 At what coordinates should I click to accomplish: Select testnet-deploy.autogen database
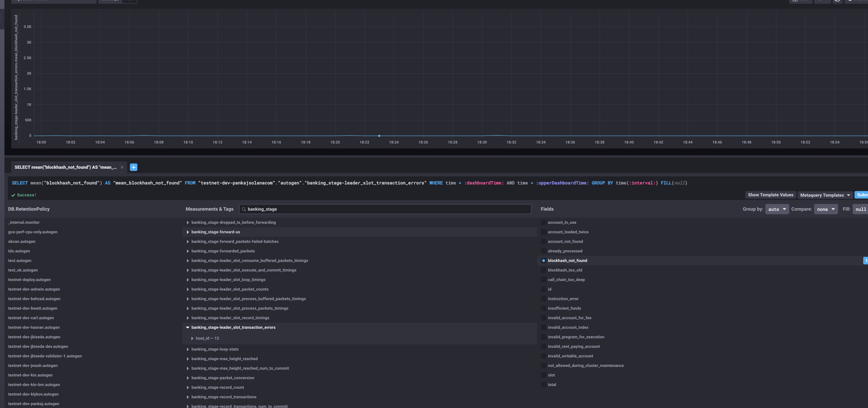29,280
